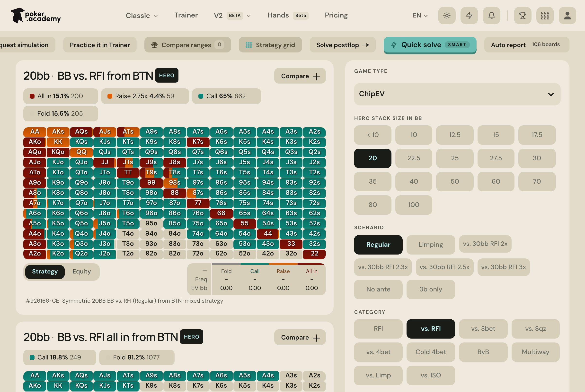Select the Limping scenario
The height and width of the screenshot is (392, 585).
pos(431,245)
